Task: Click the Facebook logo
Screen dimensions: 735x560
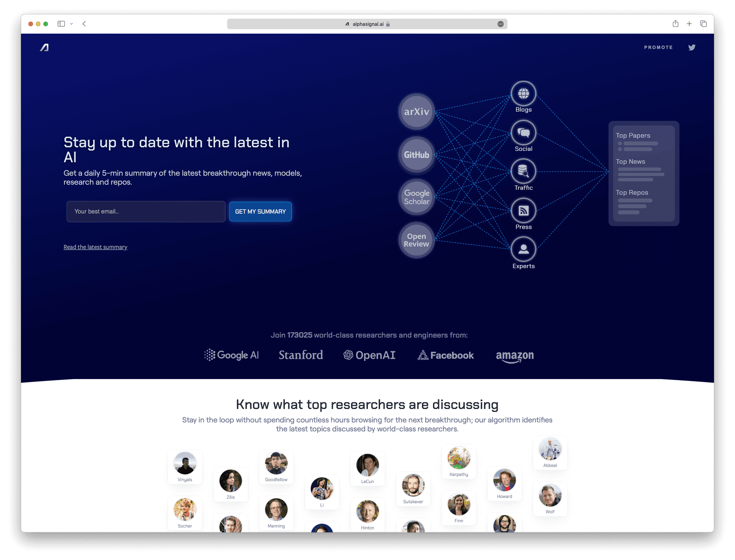Action: (446, 355)
